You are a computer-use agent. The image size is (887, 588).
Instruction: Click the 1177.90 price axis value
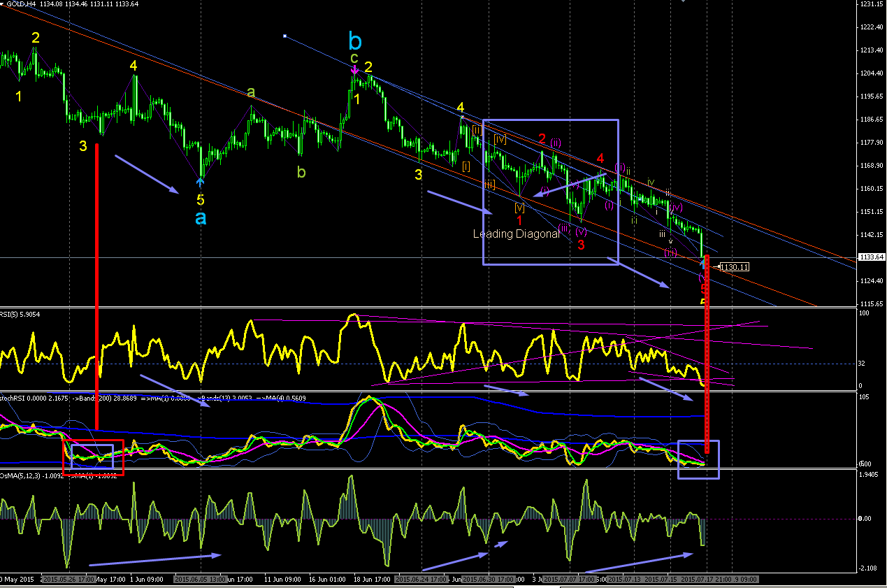click(871, 143)
